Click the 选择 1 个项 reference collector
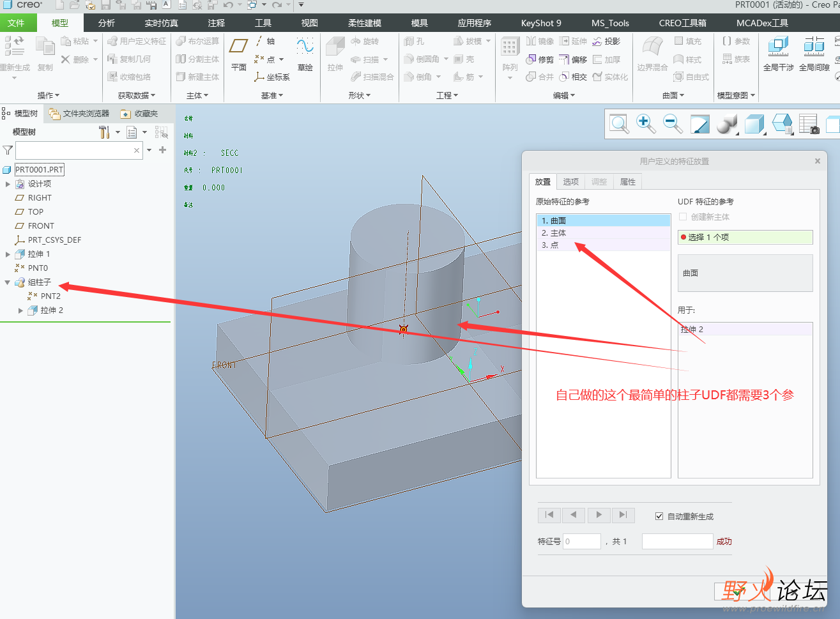This screenshot has width=840, height=619. (x=745, y=237)
